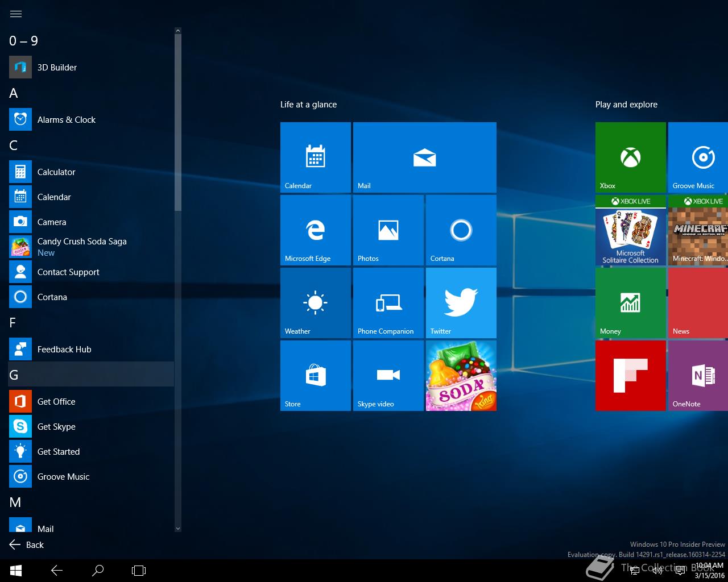Image resolution: width=728 pixels, height=582 pixels.
Task: Open the taskbar clock and date
Action: tap(709, 571)
